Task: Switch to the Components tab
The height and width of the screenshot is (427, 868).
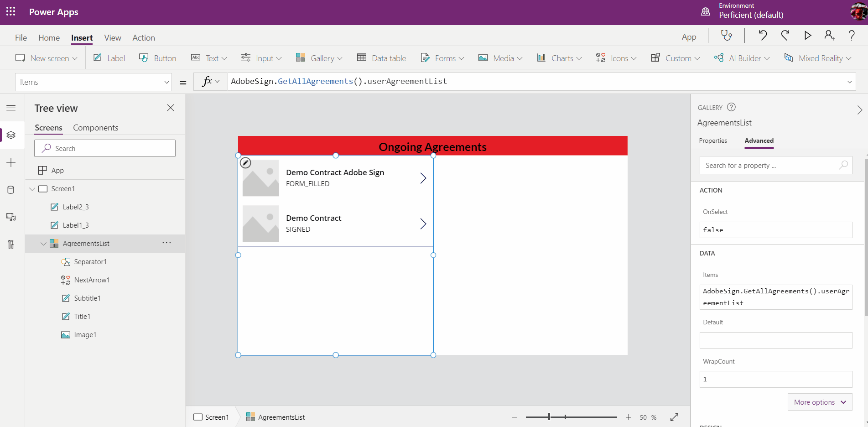Action: coord(96,128)
